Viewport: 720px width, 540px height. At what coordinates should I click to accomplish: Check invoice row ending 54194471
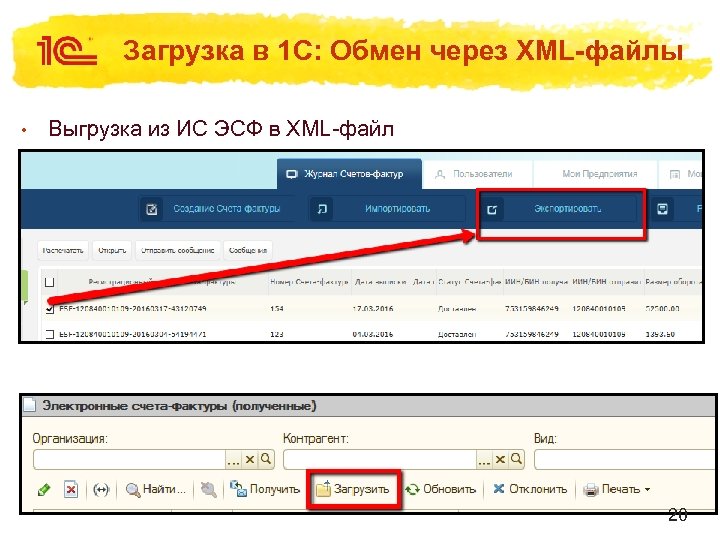[50, 334]
